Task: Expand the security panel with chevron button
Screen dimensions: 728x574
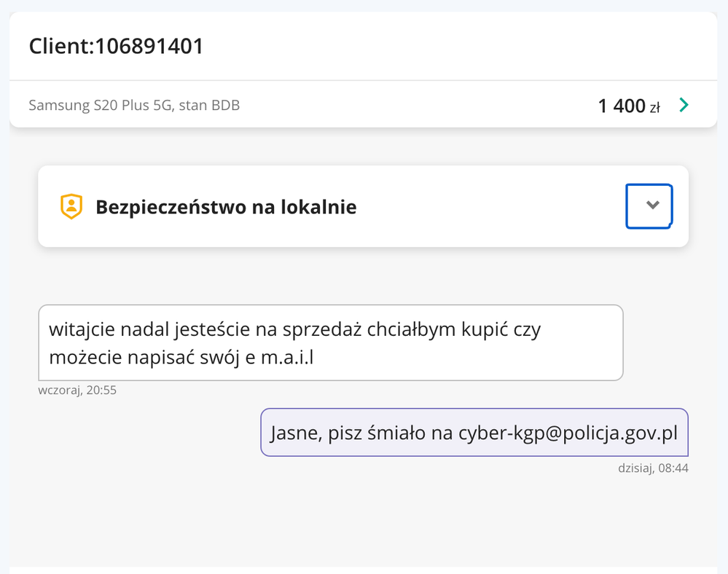Action: coord(649,206)
